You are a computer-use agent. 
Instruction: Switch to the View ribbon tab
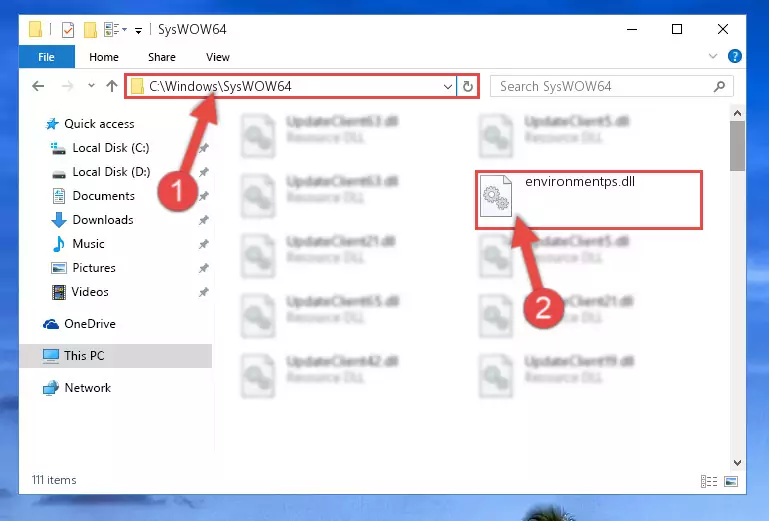[x=218, y=57]
